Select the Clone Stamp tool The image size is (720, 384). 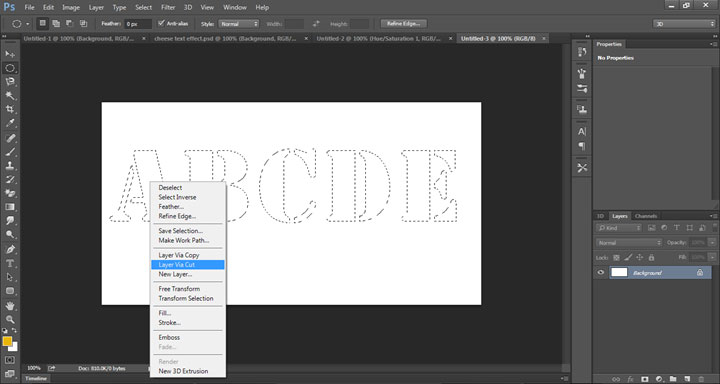point(10,165)
